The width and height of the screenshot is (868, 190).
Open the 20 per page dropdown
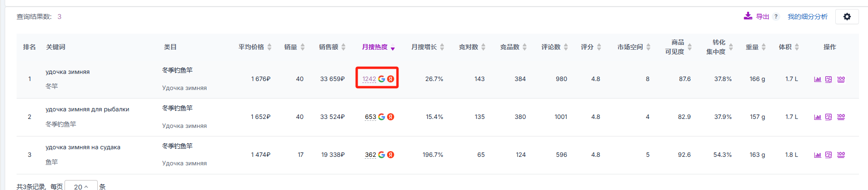81,187
